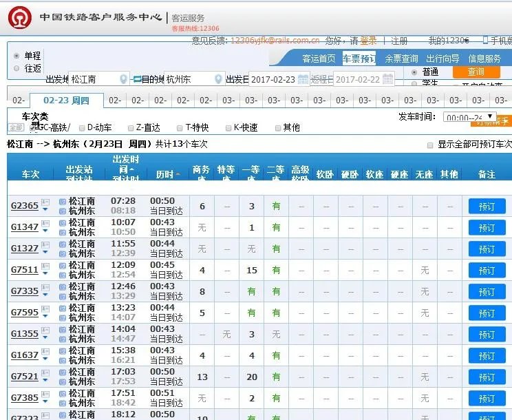Book train G2365 with 预订 button

pos(487,206)
